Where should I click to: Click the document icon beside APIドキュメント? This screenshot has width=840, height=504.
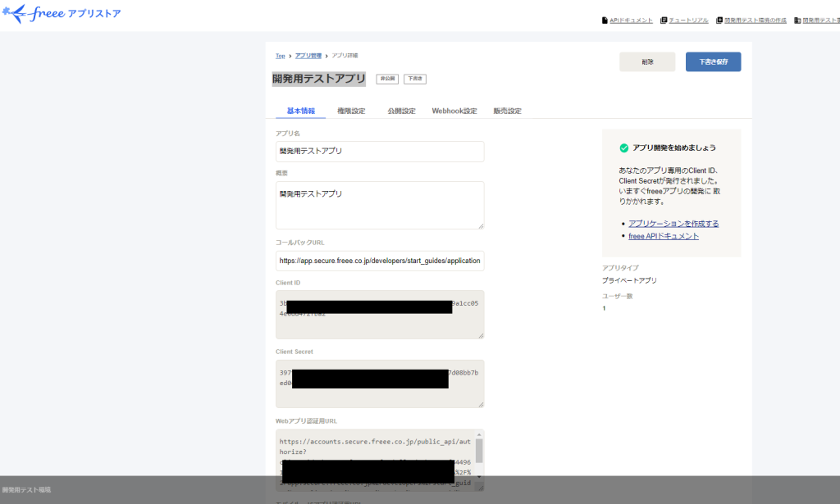605,19
